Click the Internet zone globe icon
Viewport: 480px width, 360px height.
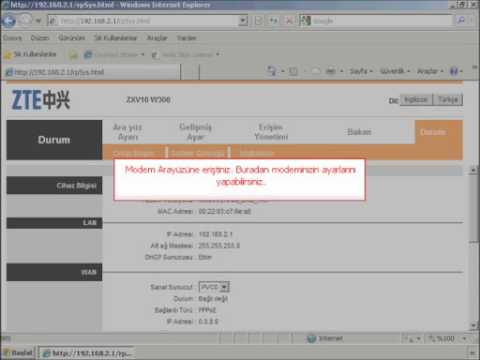(x=311, y=339)
